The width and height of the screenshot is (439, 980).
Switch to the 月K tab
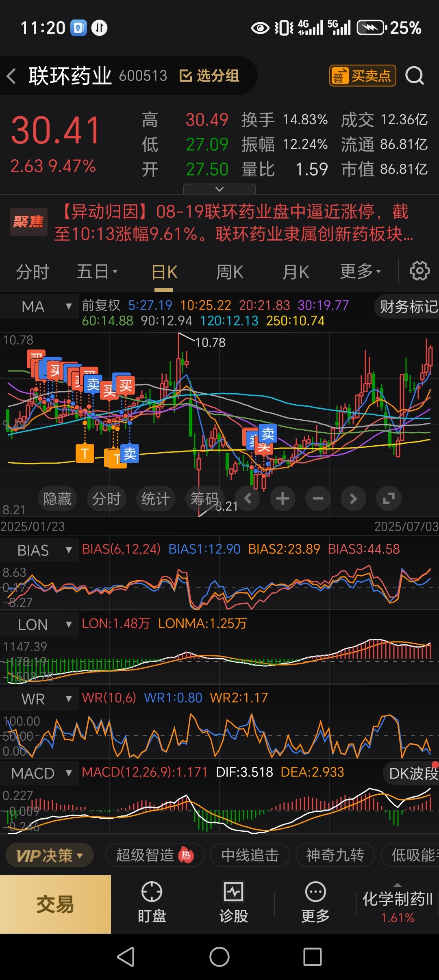296,272
